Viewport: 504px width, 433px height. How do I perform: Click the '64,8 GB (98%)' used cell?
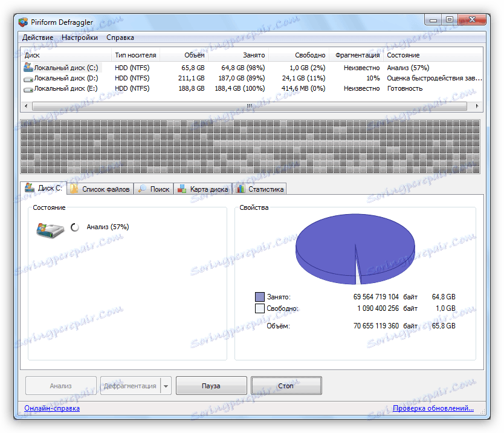pyautogui.click(x=243, y=68)
